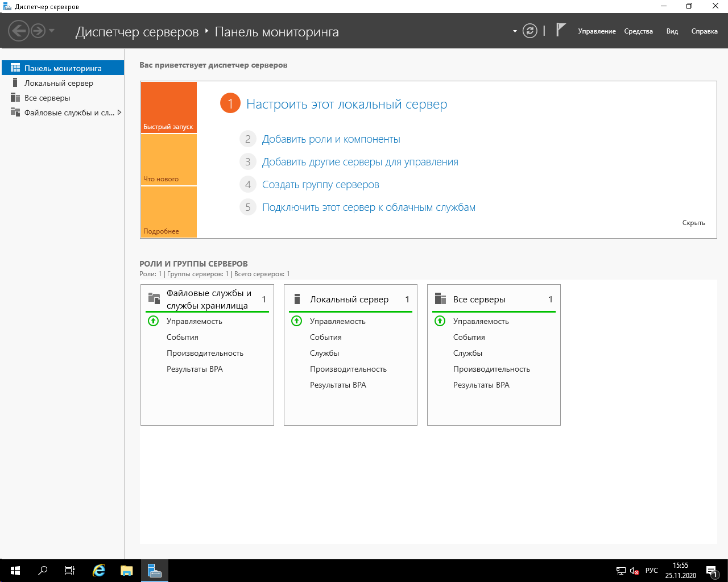Open the Что нового tile
Viewport: 728px width, 582px height.
click(x=169, y=160)
